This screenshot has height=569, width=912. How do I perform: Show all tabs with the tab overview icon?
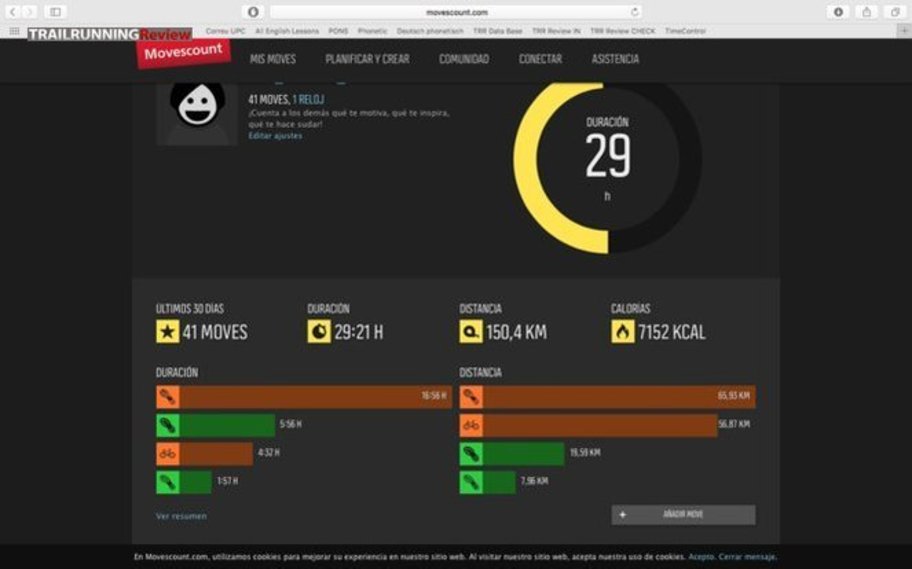pos(895,12)
